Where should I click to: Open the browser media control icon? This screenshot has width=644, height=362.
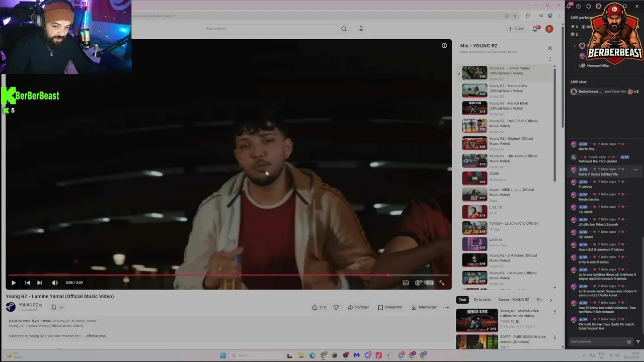tap(541, 16)
